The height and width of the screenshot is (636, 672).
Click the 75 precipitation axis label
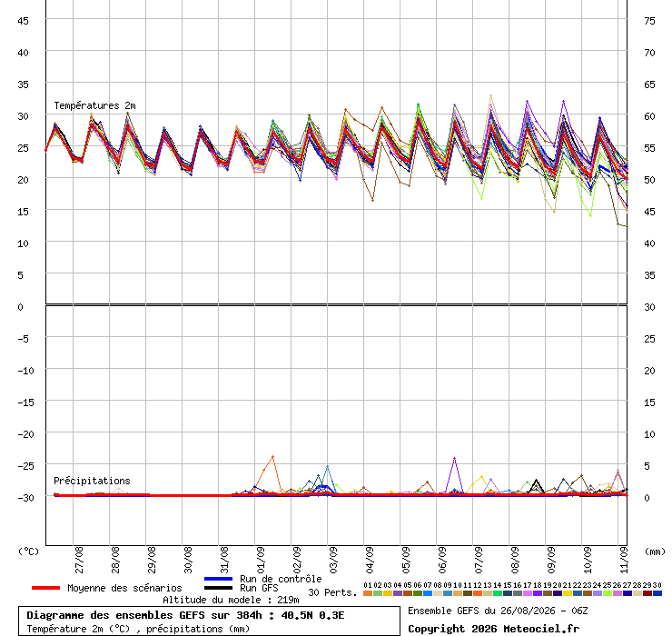pos(649,21)
